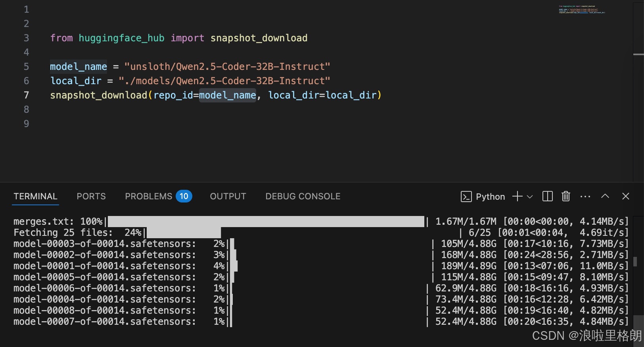Viewport: 644px width, 347px height.
Task: Click the from keyword on line 3
Action: pos(61,38)
